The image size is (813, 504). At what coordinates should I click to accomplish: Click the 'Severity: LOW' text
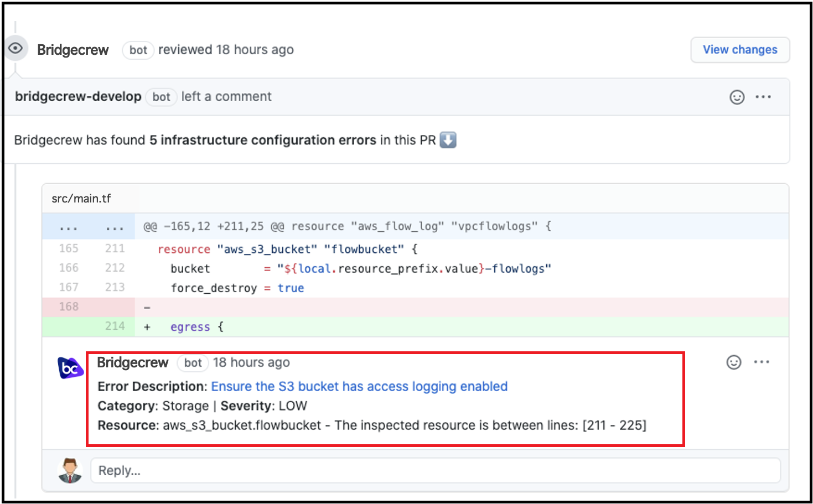click(263, 406)
